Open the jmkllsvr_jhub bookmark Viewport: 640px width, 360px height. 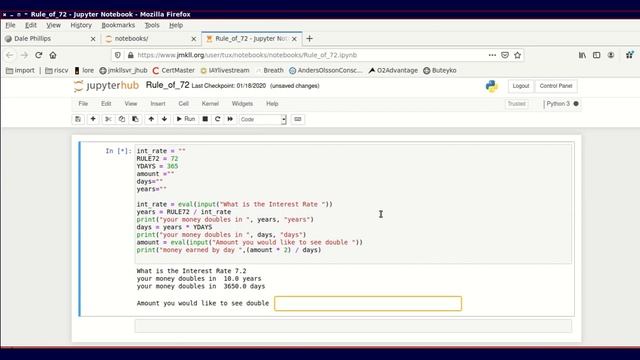(x=123, y=71)
